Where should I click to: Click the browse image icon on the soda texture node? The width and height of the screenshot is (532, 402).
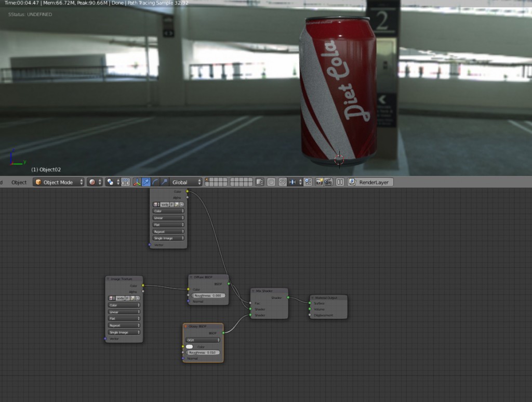(111, 299)
